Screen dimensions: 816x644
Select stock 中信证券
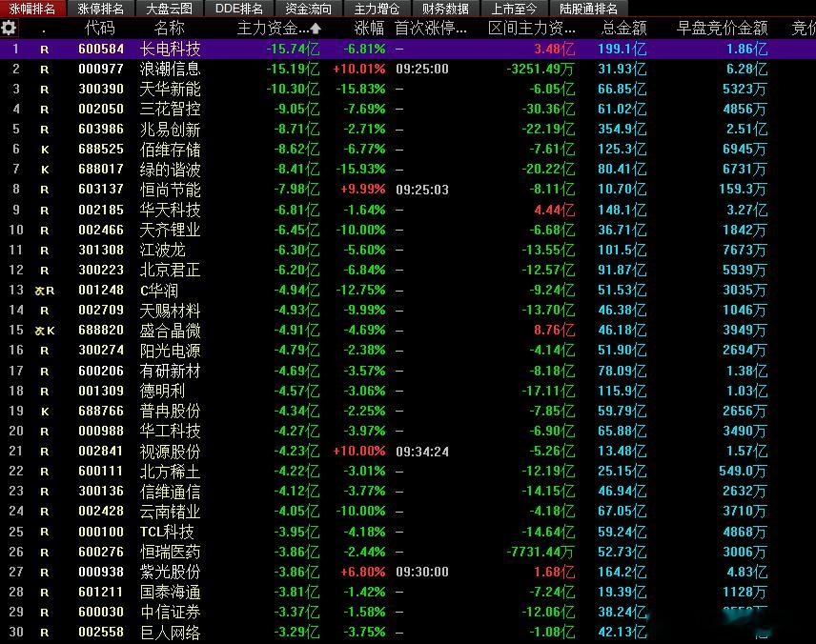pos(171,613)
